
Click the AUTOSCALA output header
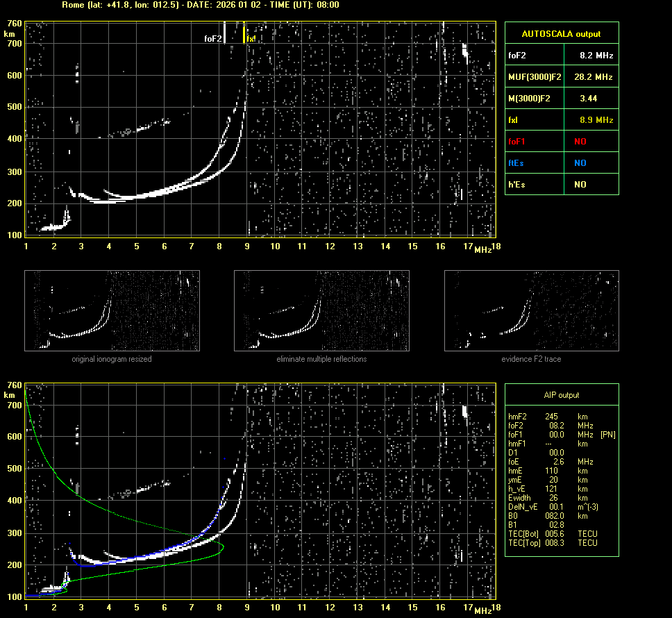click(x=561, y=33)
